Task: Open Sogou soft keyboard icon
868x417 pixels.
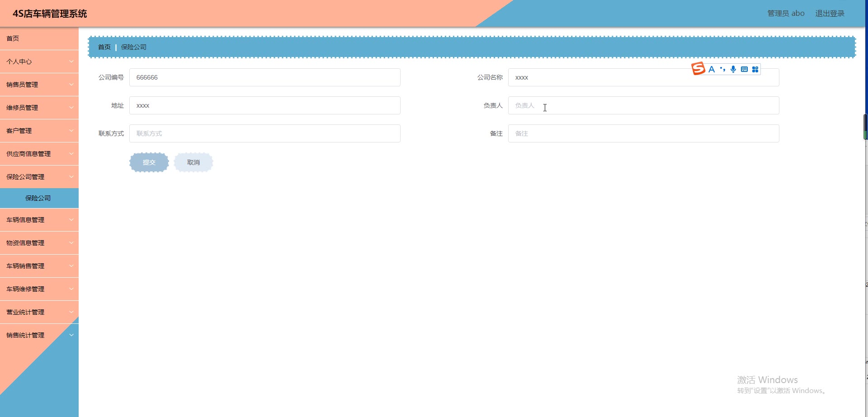Action: tap(744, 69)
